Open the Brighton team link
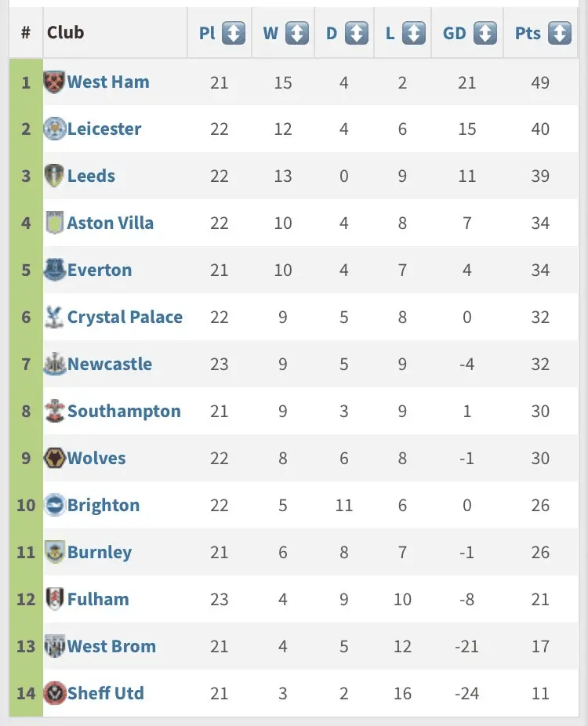Viewport: 588px width, 726px height. 103,505
